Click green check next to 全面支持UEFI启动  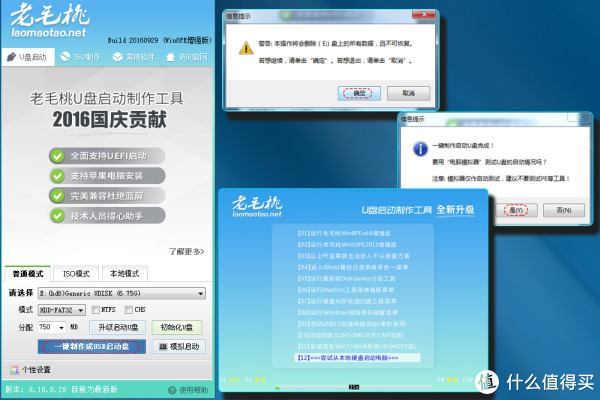[x=58, y=156]
